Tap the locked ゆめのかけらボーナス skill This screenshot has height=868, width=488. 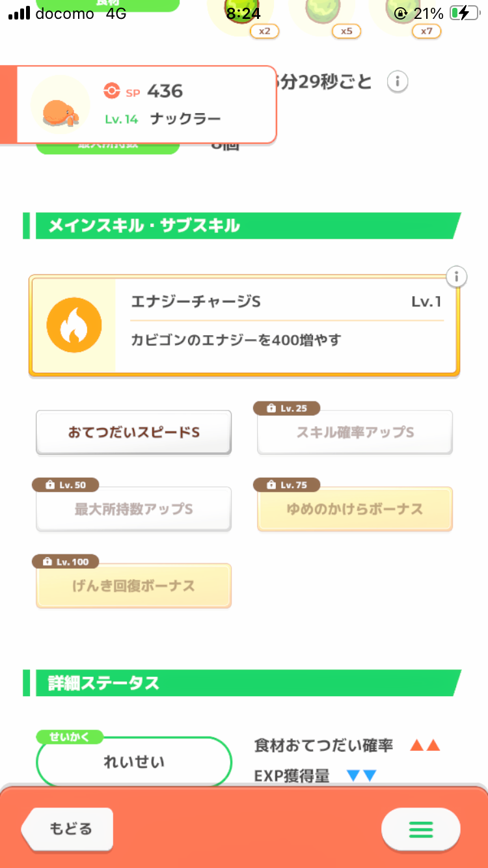point(355,509)
